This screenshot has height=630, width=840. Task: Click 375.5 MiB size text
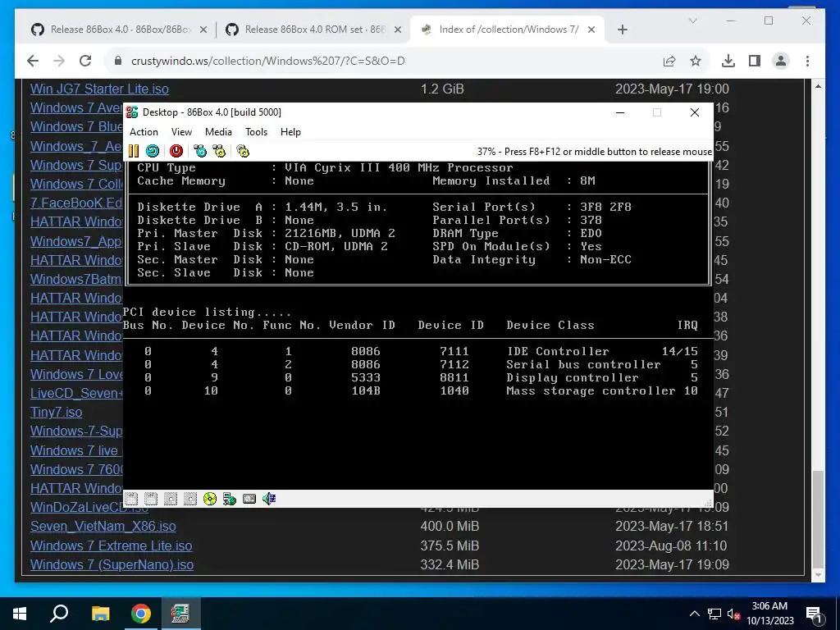point(450,546)
